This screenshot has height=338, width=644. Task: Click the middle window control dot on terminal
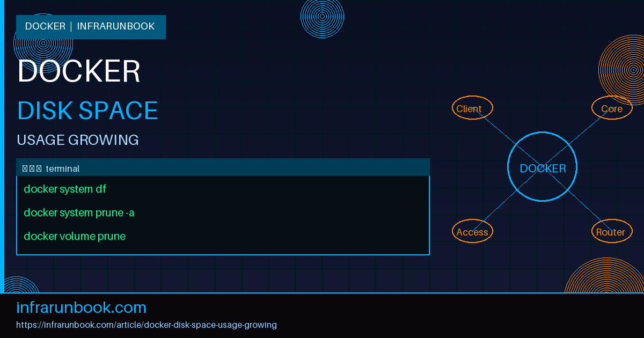[x=32, y=168]
